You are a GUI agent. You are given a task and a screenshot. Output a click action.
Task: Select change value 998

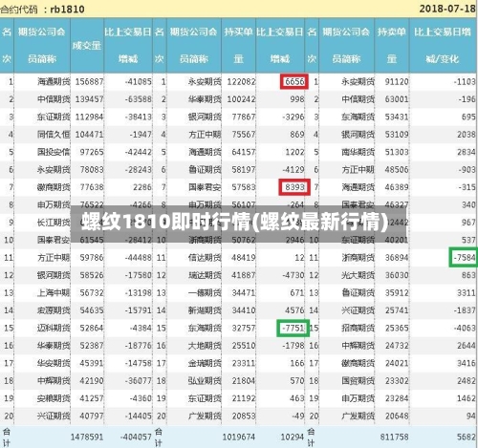pos(297,99)
